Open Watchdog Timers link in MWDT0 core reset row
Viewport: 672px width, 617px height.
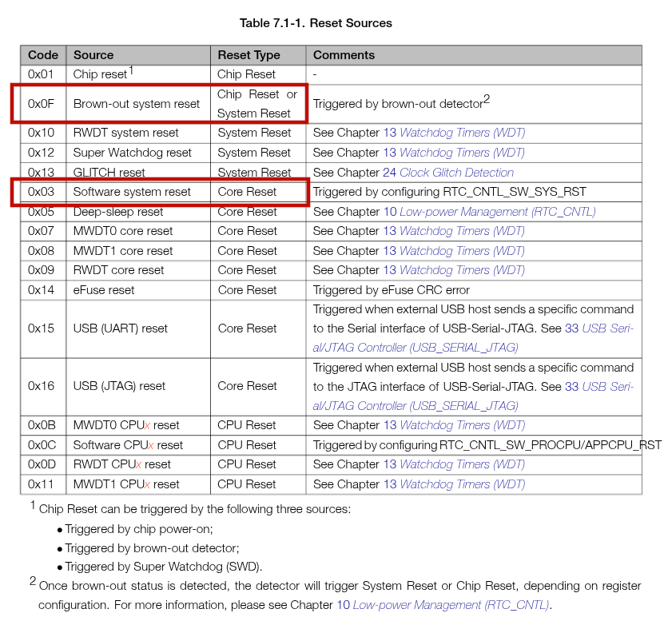462,231
